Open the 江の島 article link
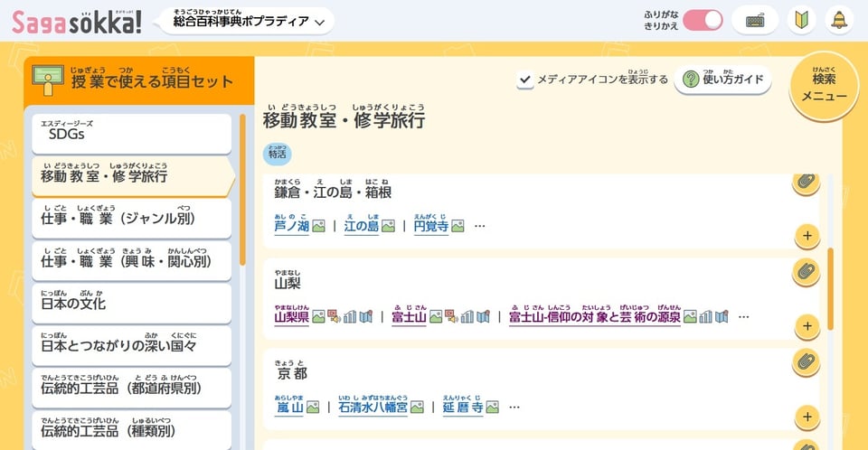This screenshot has height=450, width=868. (362, 226)
